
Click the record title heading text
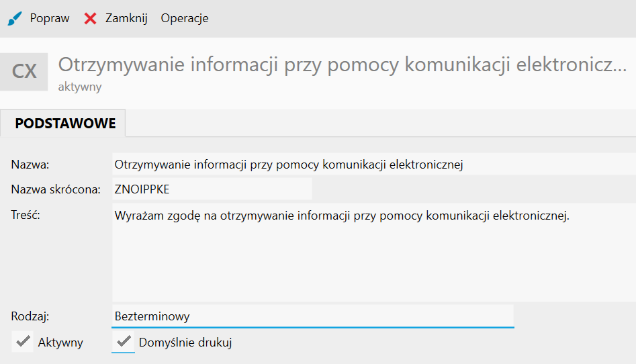[343, 65]
